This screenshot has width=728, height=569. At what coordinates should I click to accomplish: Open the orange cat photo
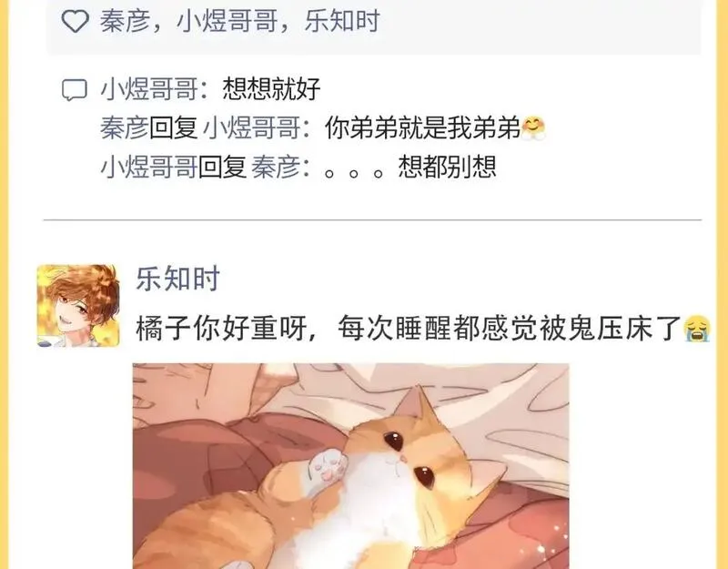(351, 466)
